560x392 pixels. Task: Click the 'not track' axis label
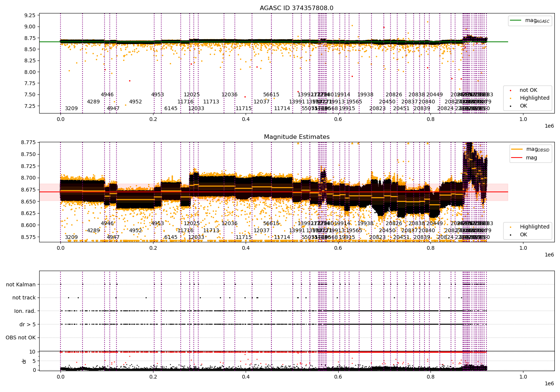click(x=24, y=298)
